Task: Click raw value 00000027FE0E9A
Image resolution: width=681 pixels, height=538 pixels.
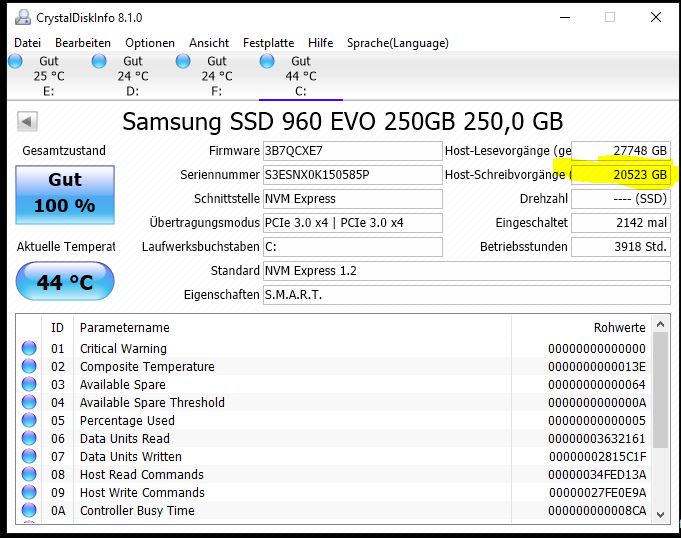Action: coord(597,493)
